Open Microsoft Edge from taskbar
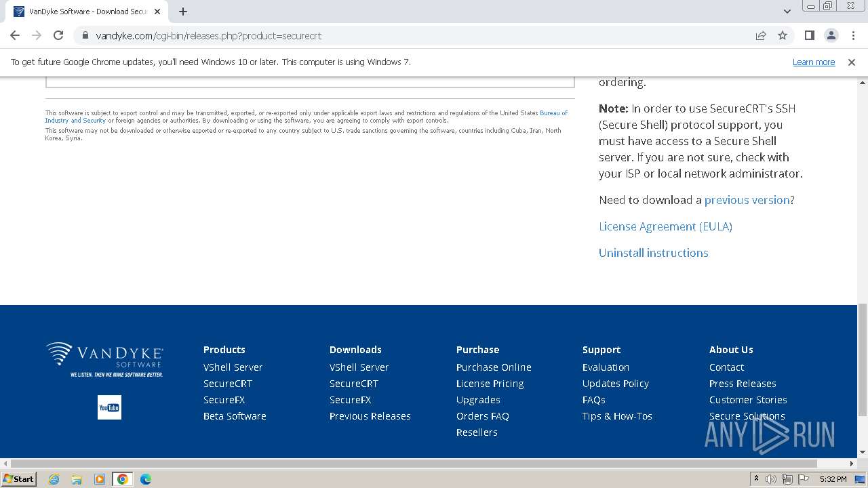The width and height of the screenshot is (868, 488). point(146,479)
